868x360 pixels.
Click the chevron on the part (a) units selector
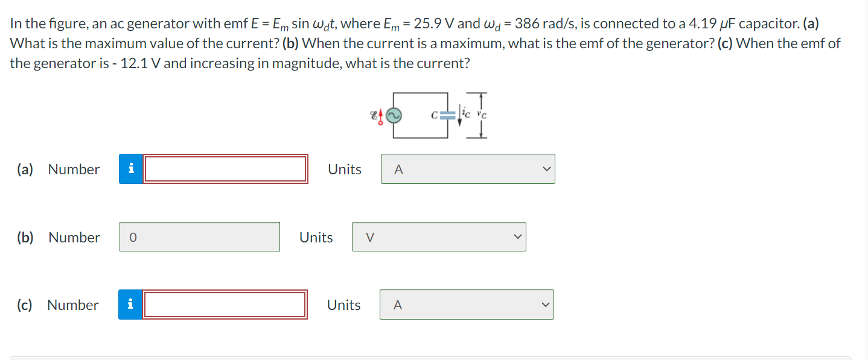546,169
